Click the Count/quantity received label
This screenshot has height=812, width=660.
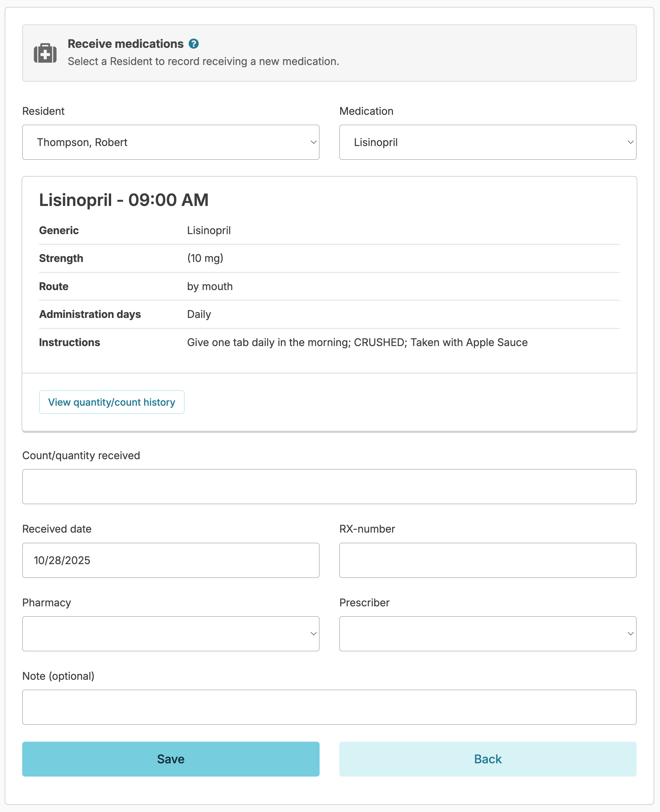[x=81, y=456]
